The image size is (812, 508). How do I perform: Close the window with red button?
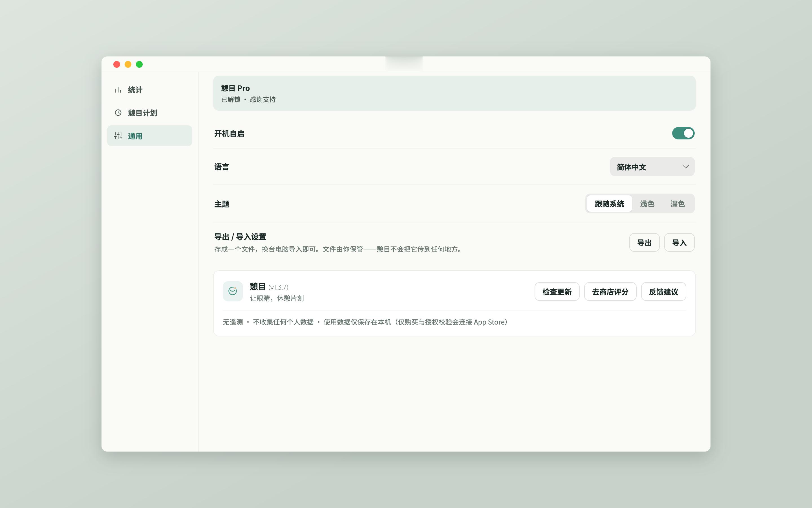(117, 64)
